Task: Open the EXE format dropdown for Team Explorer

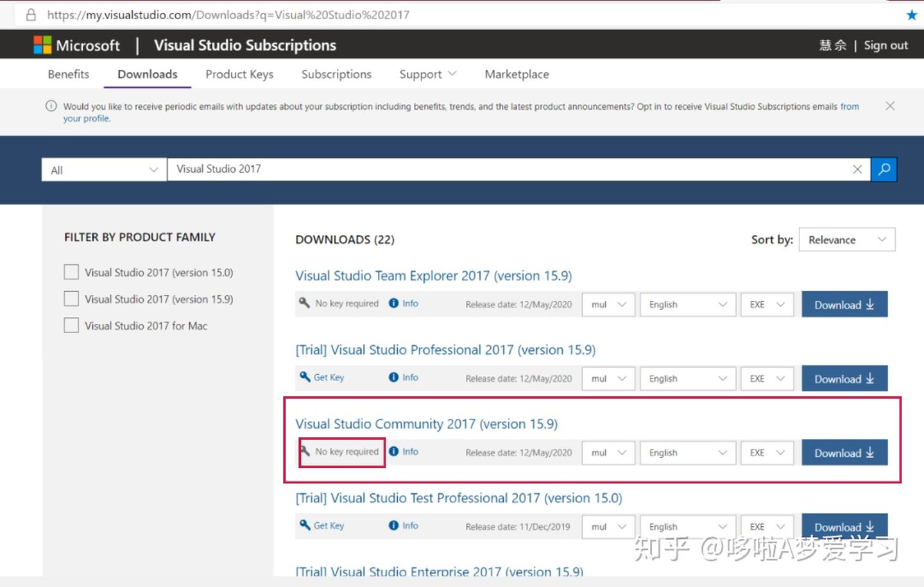Action: [x=767, y=305]
